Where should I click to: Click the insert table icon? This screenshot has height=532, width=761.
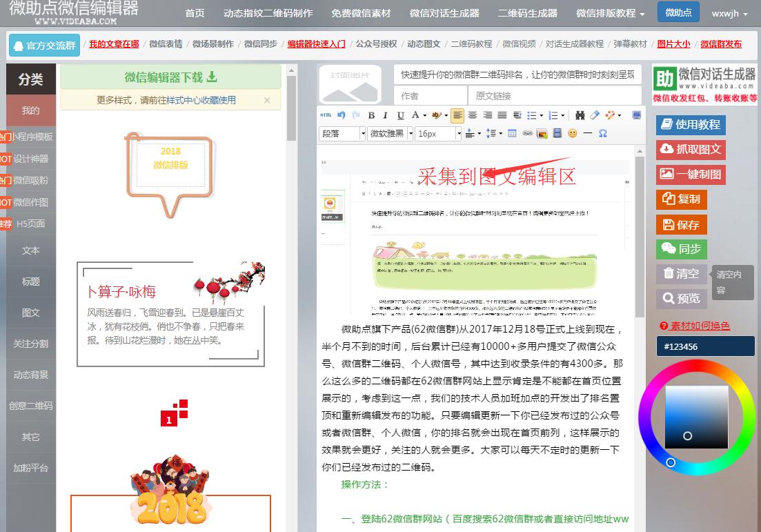pyautogui.click(x=512, y=133)
